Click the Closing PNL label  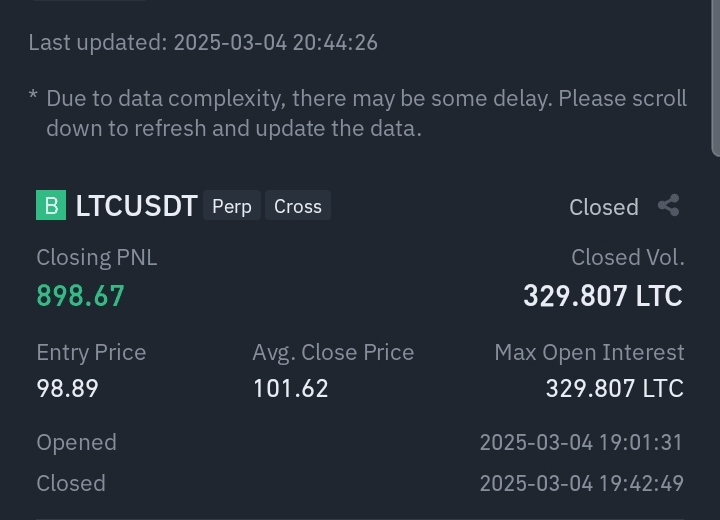96,257
